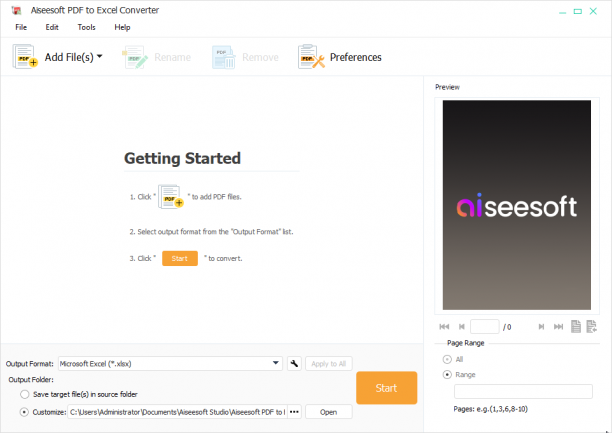The width and height of the screenshot is (612, 433).
Task: Select the Range page option
Action: coord(447,375)
